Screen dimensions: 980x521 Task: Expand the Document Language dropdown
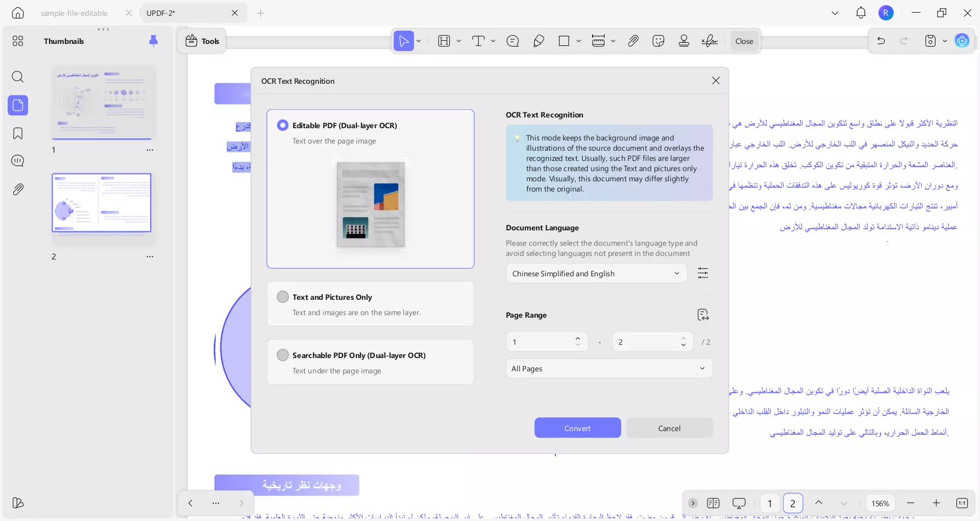pos(596,274)
